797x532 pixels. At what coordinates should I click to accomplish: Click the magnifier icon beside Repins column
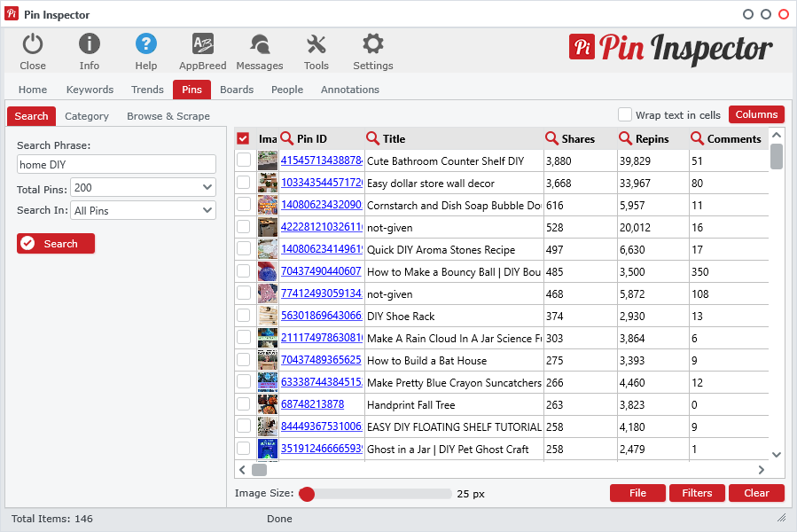coord(625,138)
